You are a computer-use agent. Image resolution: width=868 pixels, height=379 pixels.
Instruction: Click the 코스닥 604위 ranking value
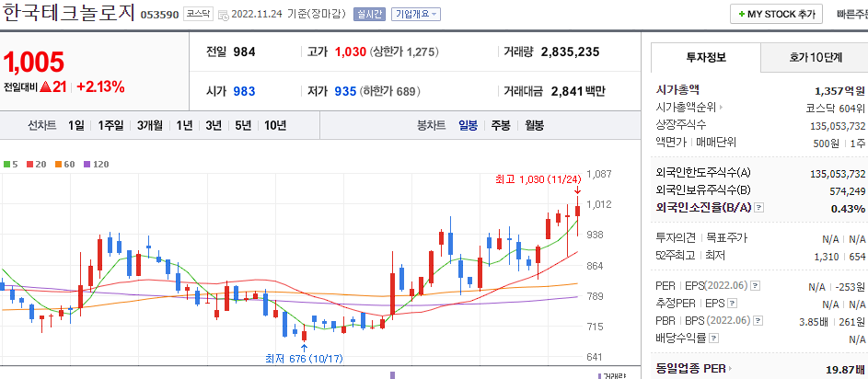coord(836,108)
